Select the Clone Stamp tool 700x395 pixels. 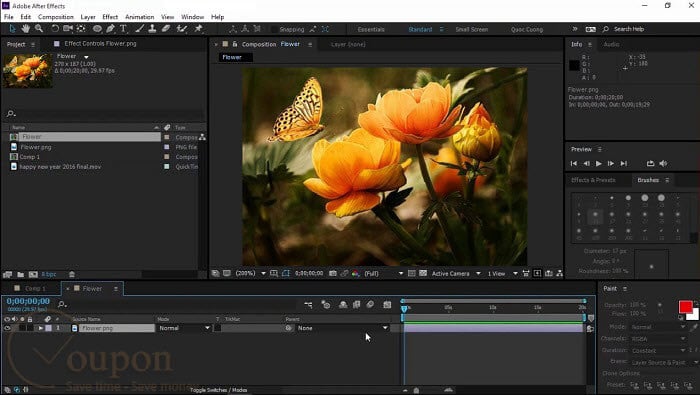coord(152,29)
